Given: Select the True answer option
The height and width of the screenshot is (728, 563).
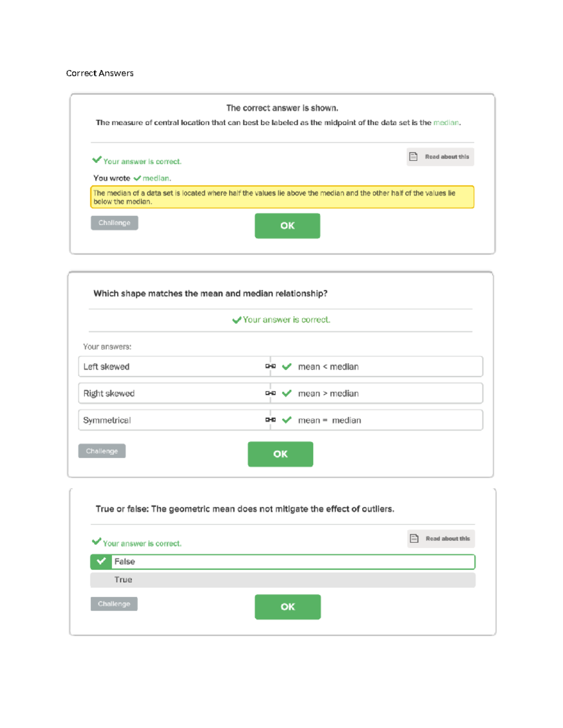Looking at the screenshot, I should [282, 580].
